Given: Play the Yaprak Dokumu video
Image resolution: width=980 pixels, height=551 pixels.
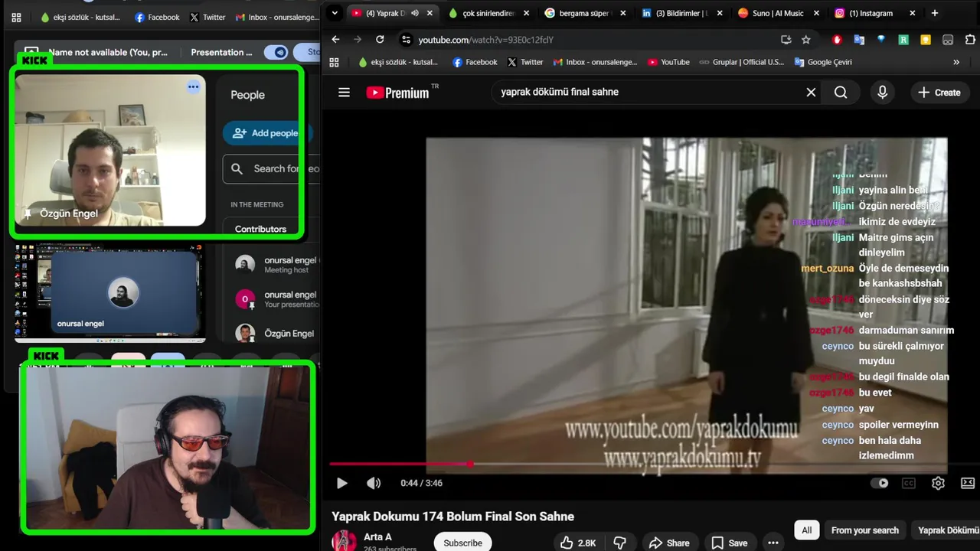Looking at the screenshot, I should click(341, 483).
